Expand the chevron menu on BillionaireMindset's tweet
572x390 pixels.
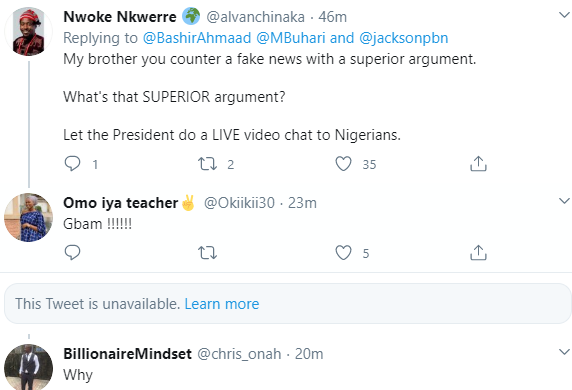(x=564, y=352)
